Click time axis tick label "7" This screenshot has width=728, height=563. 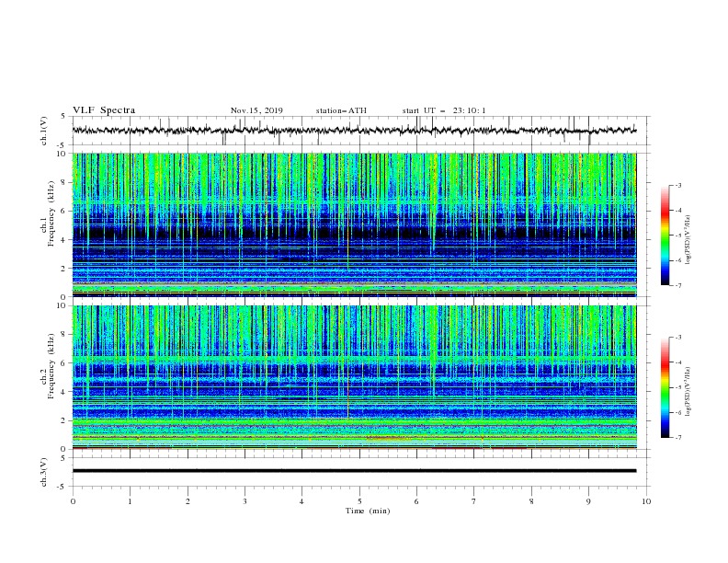[x=474, y=501]
